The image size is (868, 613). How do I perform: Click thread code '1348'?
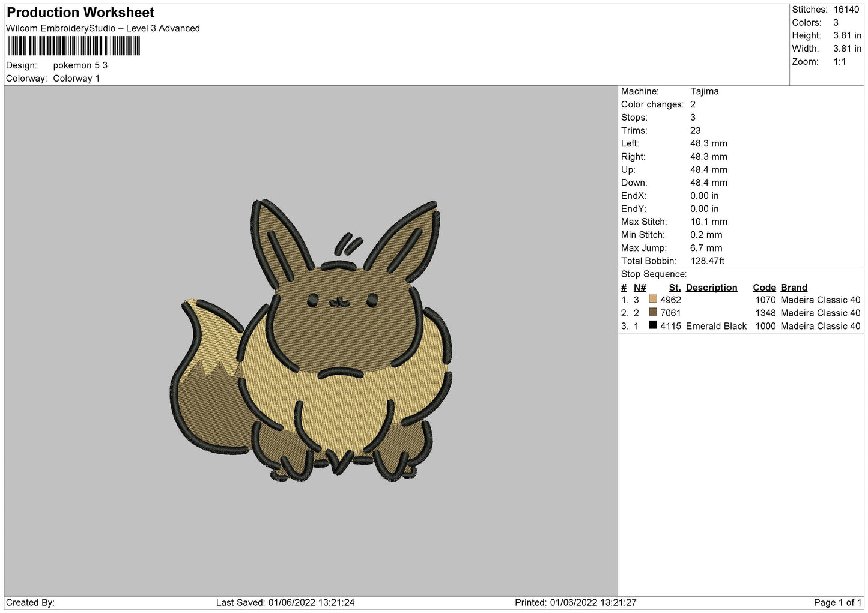click(766, 313)
